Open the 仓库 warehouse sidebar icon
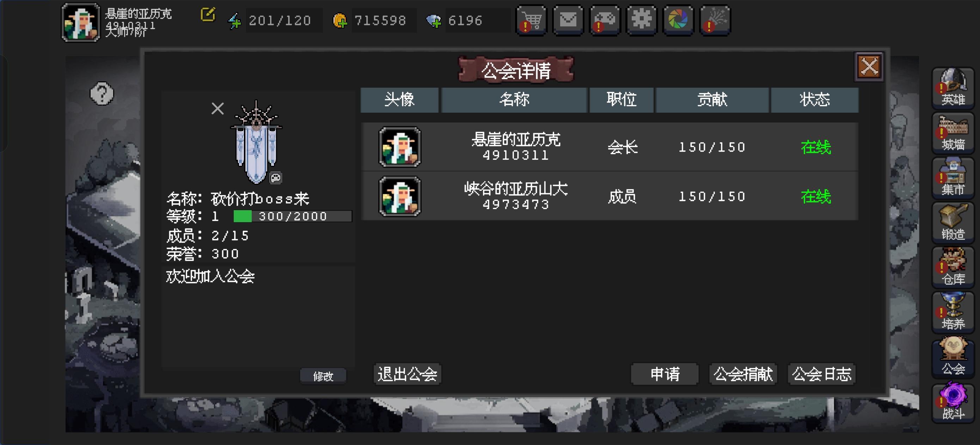The height and width of the screenshot is (445, 980). (953, 267)
